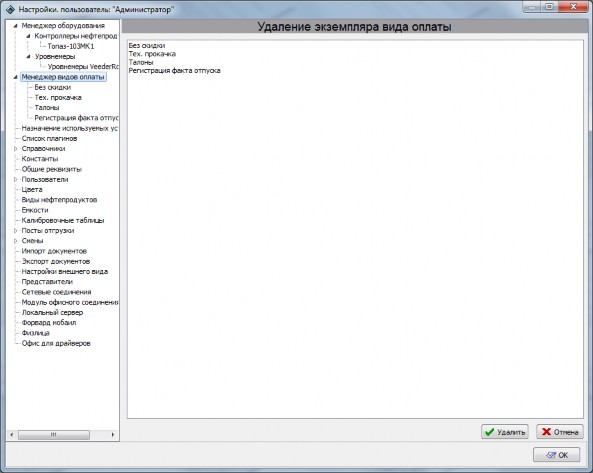Open the Константы tree item
This screenshot has height=473, width=593.
(x=40, y=159)
